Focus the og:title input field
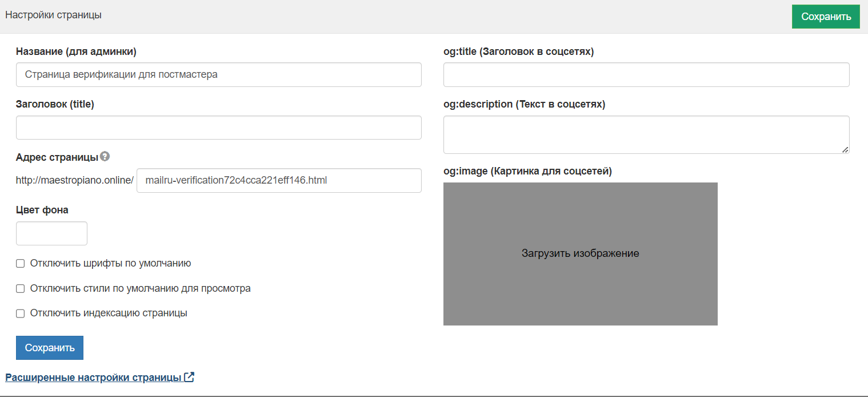This screenshot has width=868, height=397. point(646,75)
